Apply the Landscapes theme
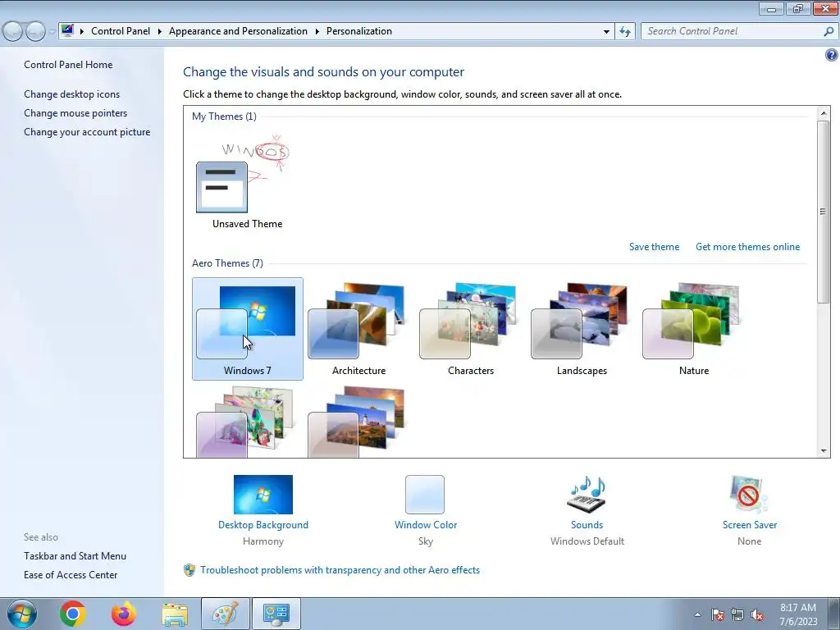Image resolution: width=840 pixels, height=630 pixels. [582, 328]
